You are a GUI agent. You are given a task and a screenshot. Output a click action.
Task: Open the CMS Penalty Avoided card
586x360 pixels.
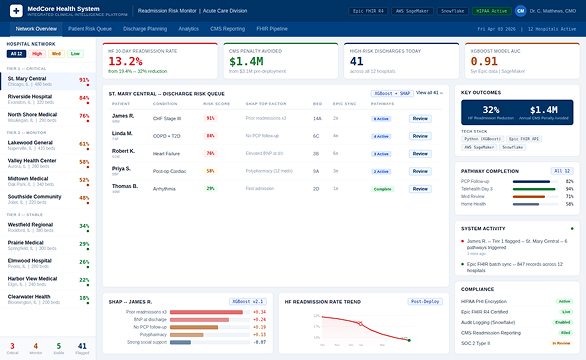[x=281, y=61]
